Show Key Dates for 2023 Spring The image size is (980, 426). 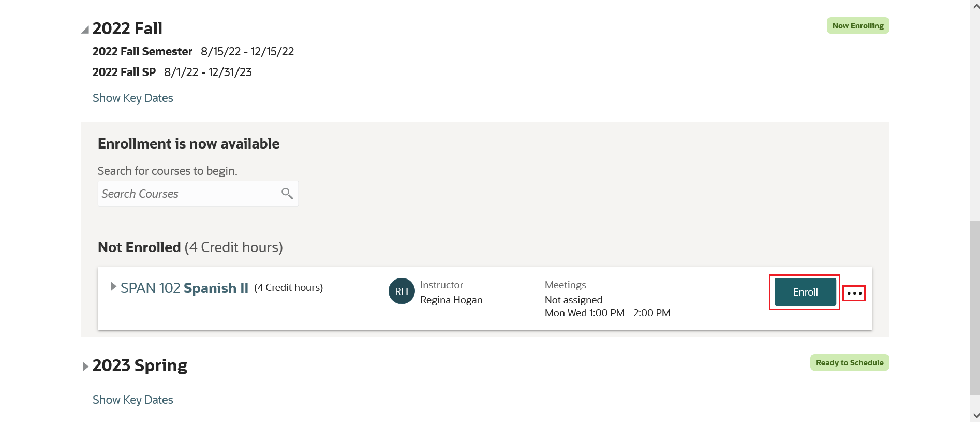point(133,400)
